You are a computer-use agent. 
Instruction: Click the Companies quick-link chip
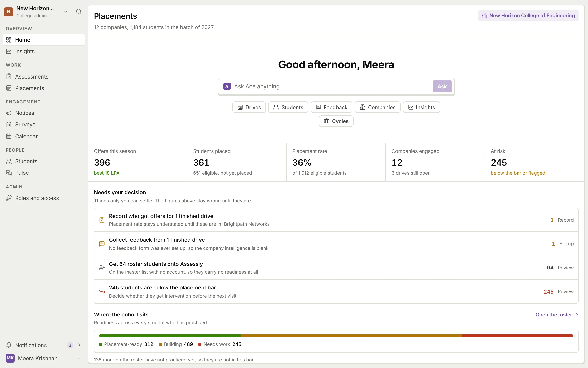point(378,107)
